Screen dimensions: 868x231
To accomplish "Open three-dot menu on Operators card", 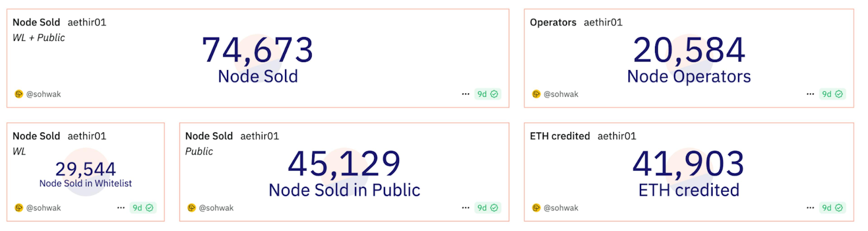I will point(810,94).
